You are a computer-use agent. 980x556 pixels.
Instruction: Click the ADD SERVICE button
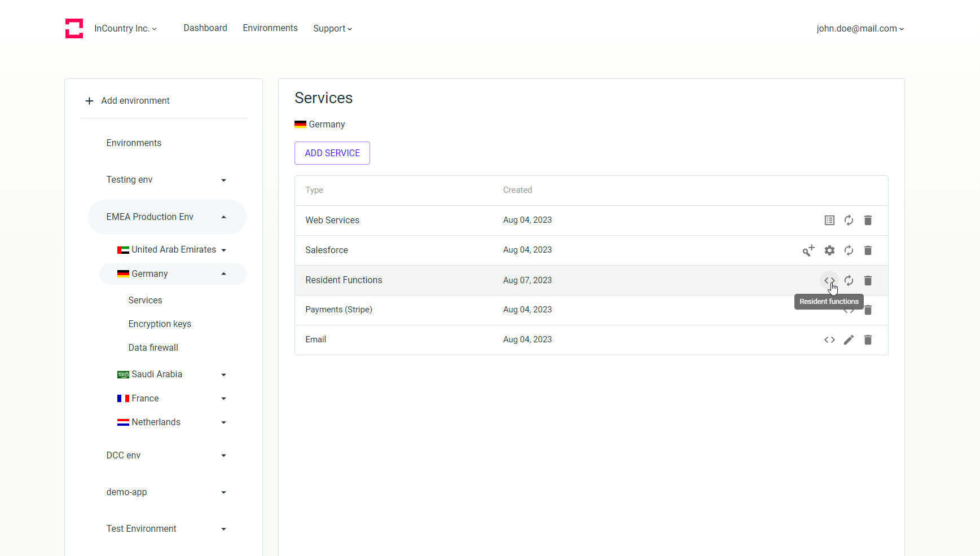click(332, 153)
